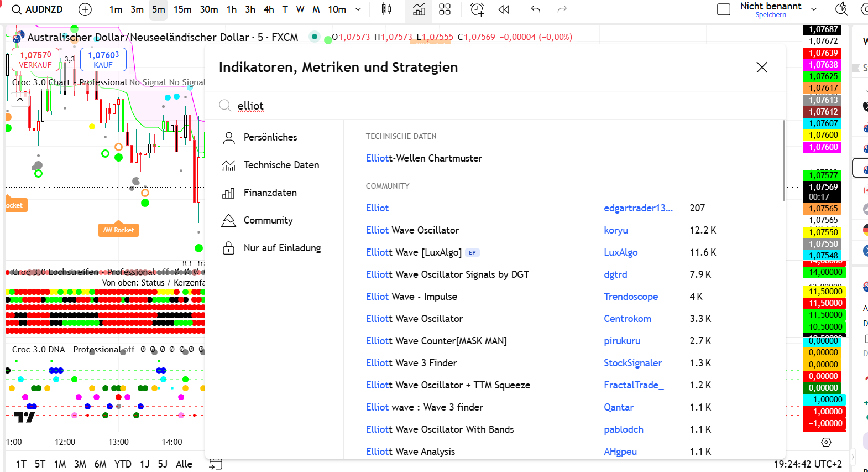The image size is (868, 472).
Task: Open the Nicht benannt layout dropdown arrow
Action: pyautogui.click(x=814, y=9)
